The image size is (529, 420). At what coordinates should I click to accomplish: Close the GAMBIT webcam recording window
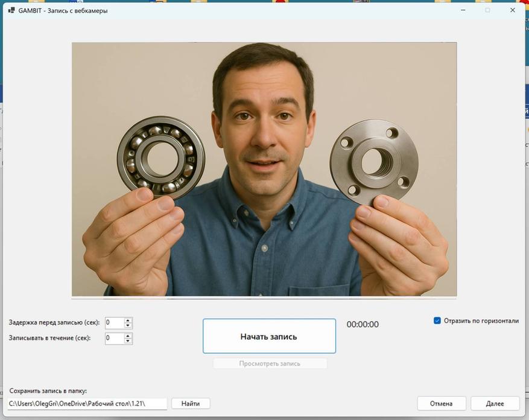513,10
